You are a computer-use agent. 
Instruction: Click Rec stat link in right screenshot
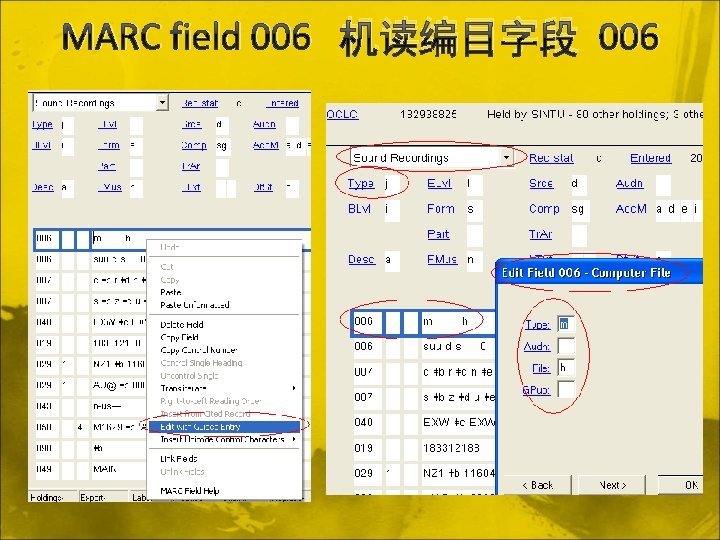[x=551, y=158]
